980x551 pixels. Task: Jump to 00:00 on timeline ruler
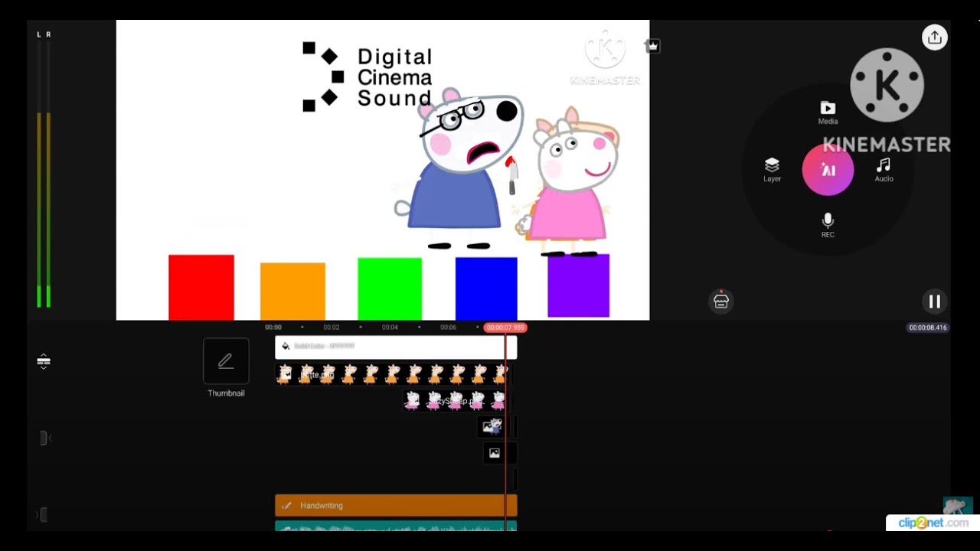[273, 328]
